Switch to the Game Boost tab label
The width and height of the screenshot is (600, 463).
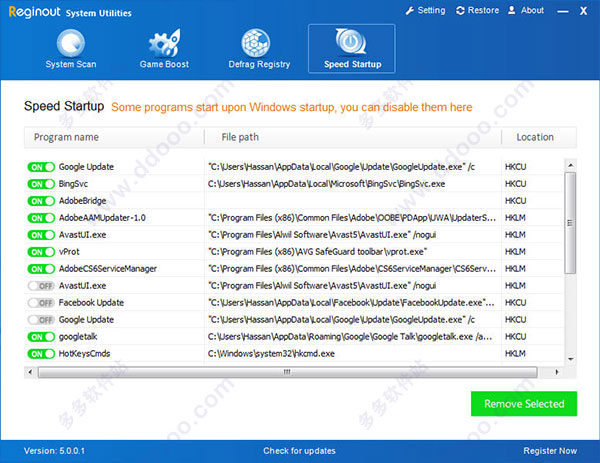[164, 64]
